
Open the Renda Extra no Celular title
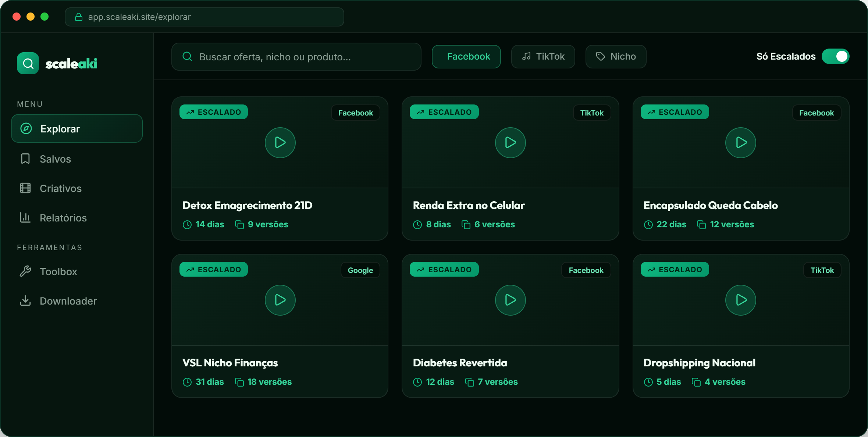pyautogui.click(x=469, y=205)
